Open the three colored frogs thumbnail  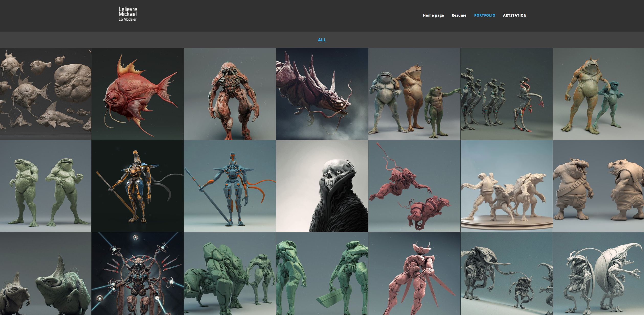414,94
